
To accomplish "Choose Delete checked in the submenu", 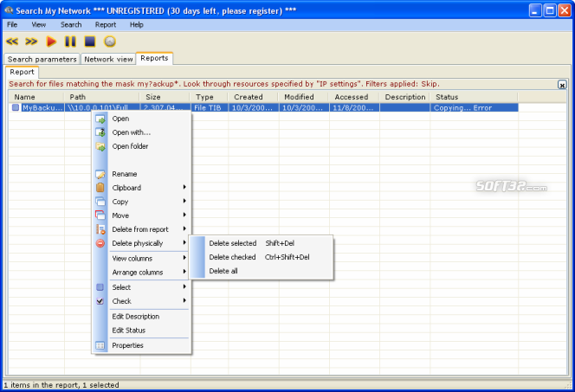I will coord(262,257).
